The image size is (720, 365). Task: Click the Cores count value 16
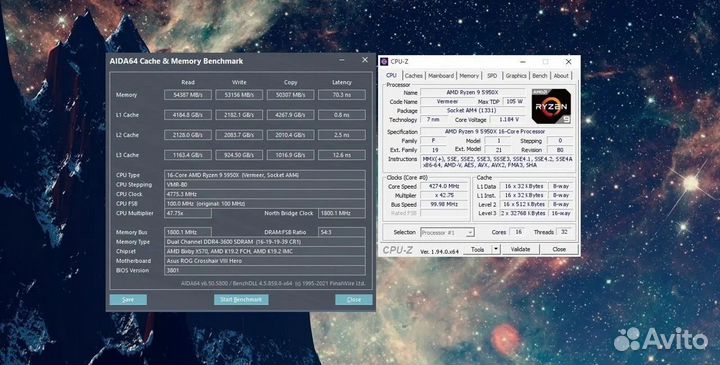point(518,232)
